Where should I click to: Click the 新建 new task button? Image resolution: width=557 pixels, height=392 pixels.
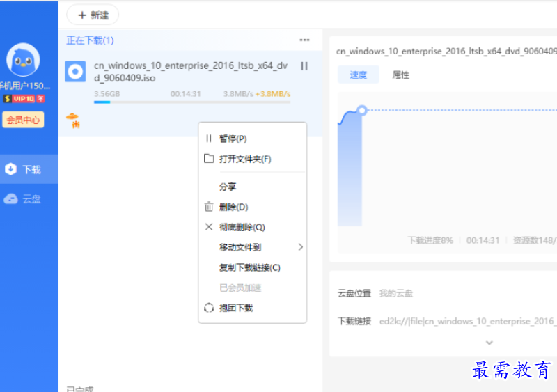click(93, 15)
